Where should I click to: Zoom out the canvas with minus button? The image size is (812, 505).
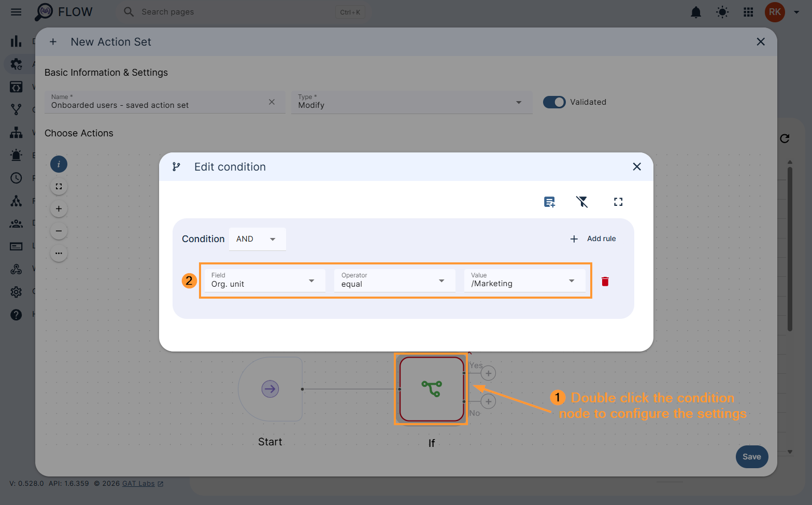(x=59, y=231)
